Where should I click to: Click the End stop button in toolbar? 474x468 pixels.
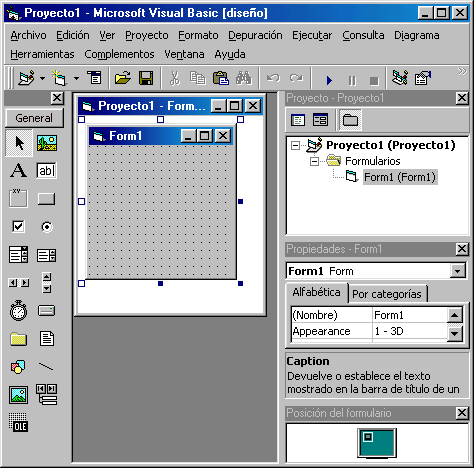click(x=374, y=81)
